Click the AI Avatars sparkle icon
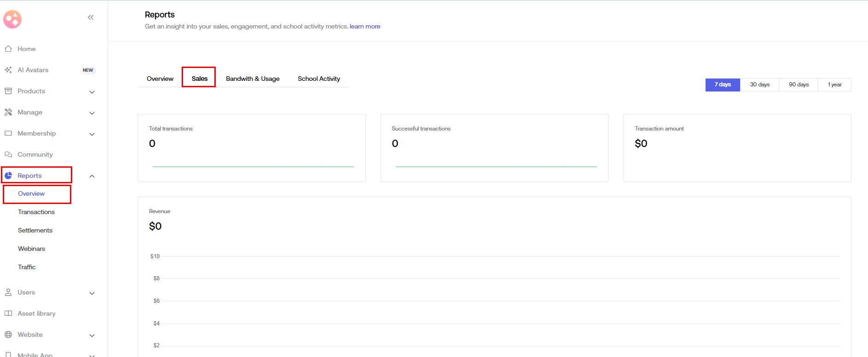Screen dimensions: 868x357 [8, 70]
